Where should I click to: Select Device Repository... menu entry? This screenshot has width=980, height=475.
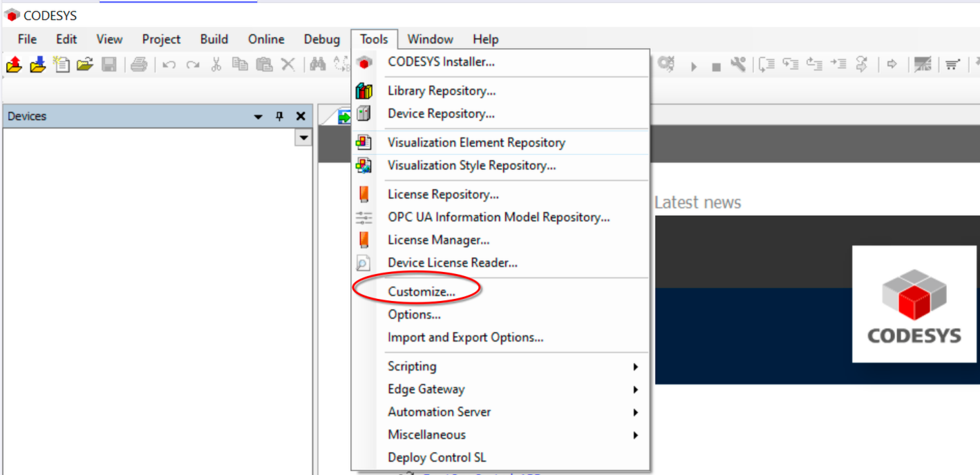[501, 114]
